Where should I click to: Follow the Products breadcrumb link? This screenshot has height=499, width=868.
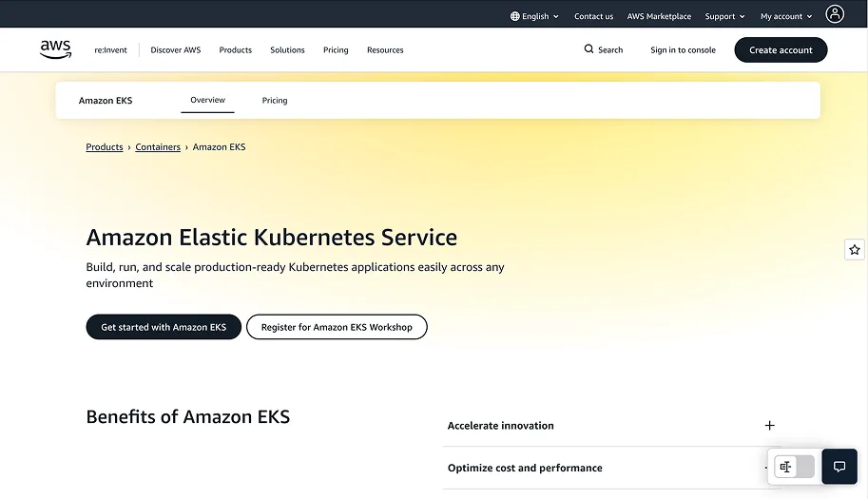click(104, 146)
